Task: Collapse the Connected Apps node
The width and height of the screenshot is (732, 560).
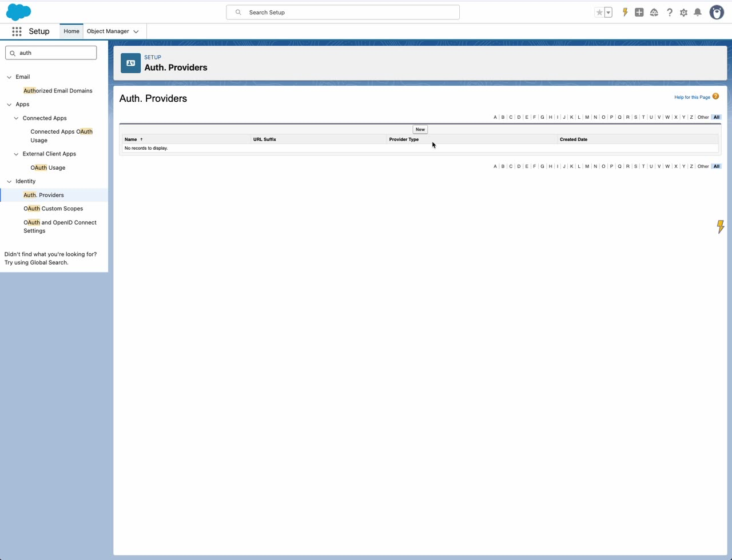Action: [16, 118]
